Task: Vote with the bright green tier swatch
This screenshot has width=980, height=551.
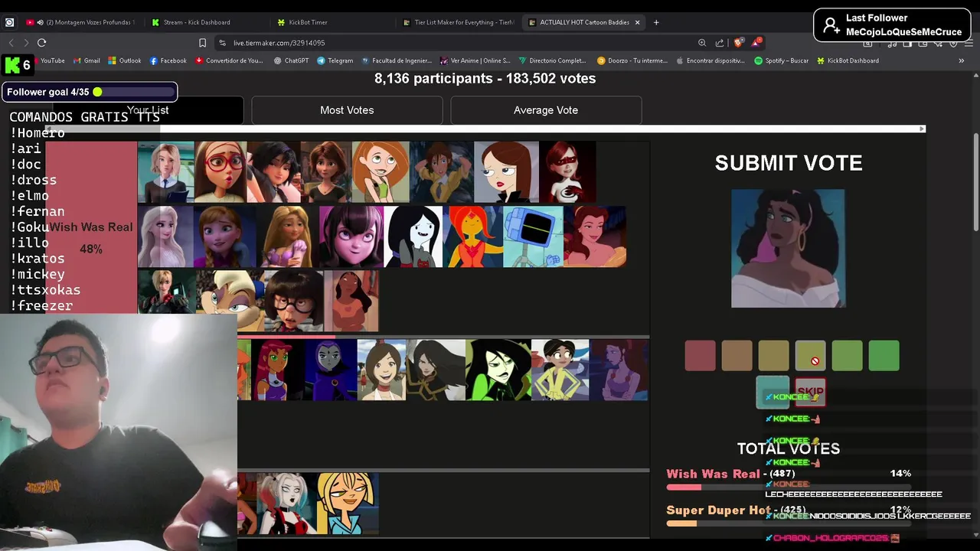Action: coord(884,356)
